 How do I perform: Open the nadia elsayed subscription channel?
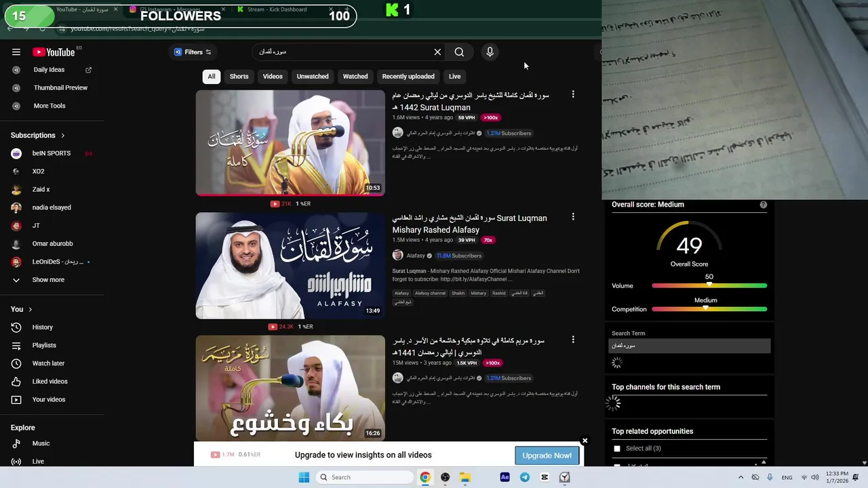pos(52,207)
